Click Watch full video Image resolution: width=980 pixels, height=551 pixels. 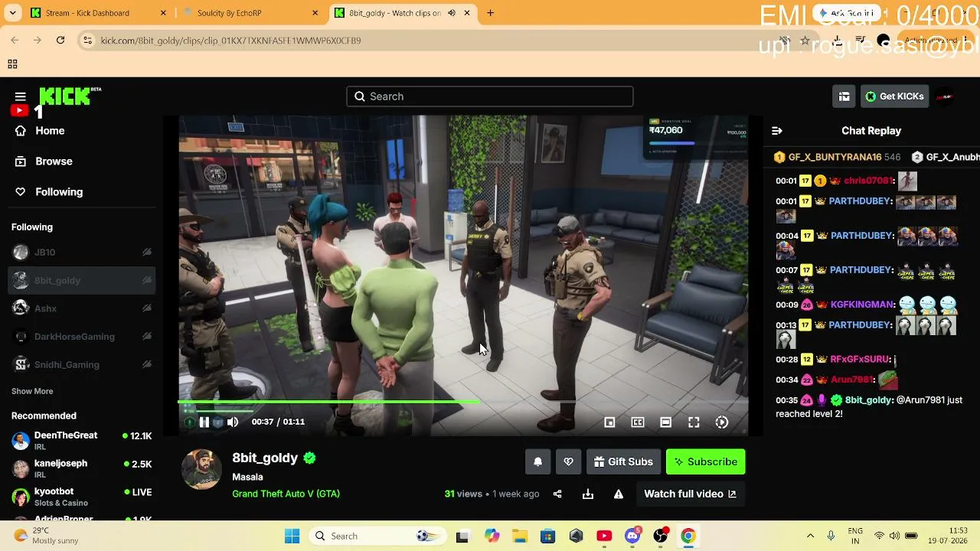pyautogui.click(x=690, y=494)
